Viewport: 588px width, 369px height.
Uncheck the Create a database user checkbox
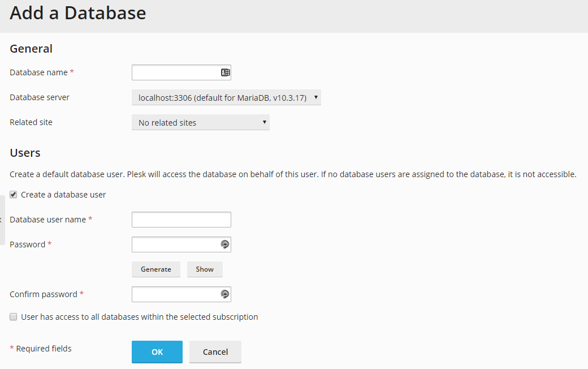click(x=14, y=195)
